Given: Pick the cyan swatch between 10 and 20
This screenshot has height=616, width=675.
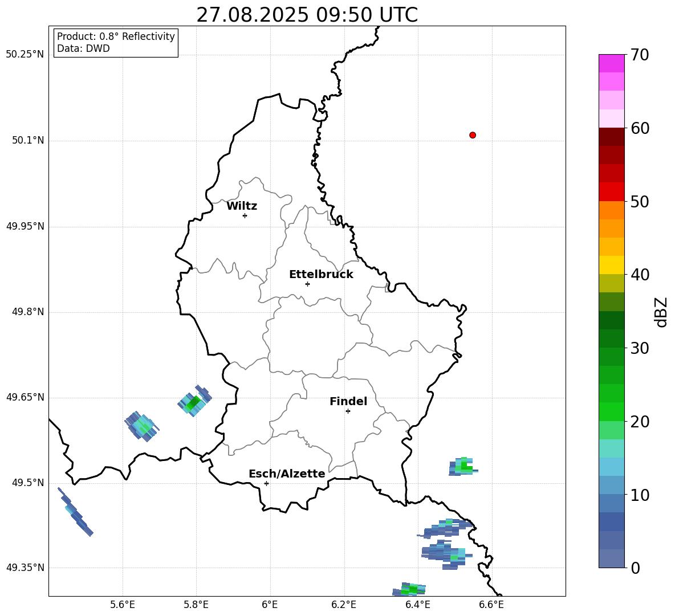Looking at the screenshot, I should (611, 467).
